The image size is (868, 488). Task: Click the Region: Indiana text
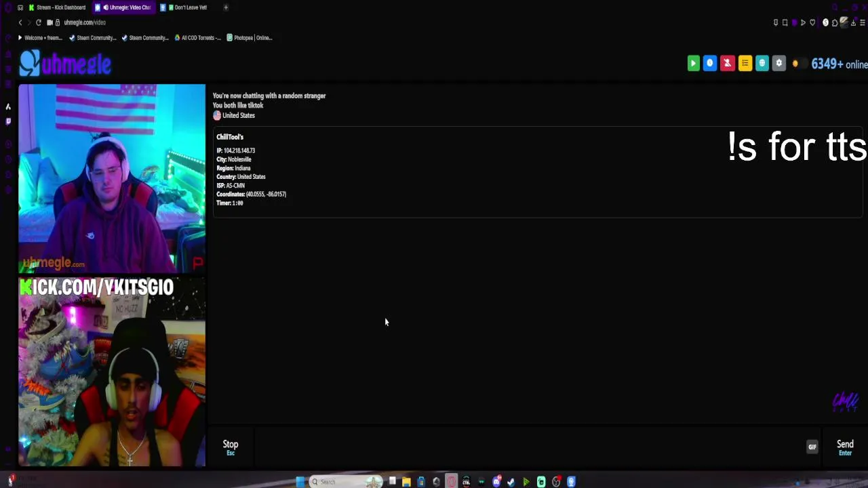click(x=233, y=168)
